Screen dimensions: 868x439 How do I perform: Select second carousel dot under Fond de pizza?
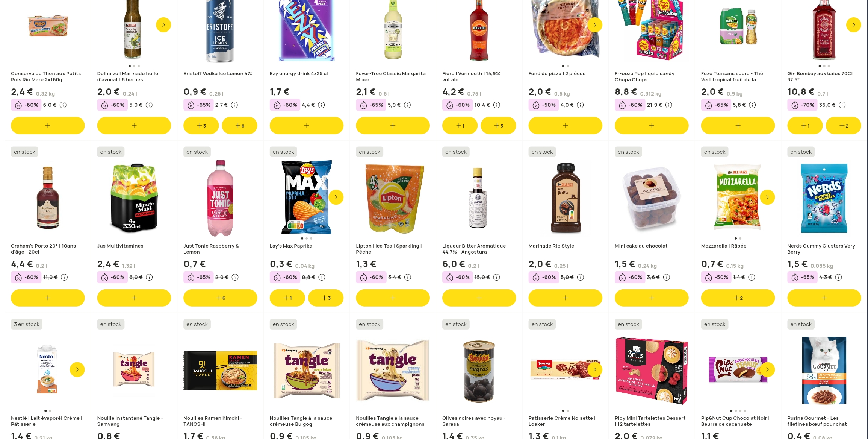pos(567,66)
